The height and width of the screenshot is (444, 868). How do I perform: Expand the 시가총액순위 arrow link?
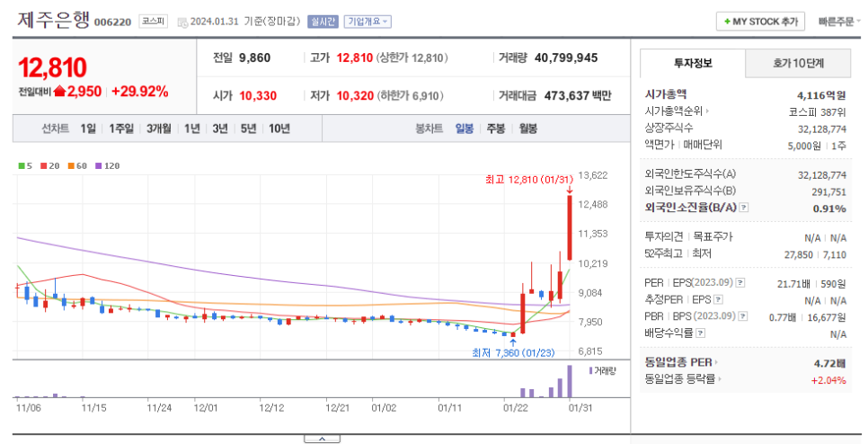tap(708, 111)
